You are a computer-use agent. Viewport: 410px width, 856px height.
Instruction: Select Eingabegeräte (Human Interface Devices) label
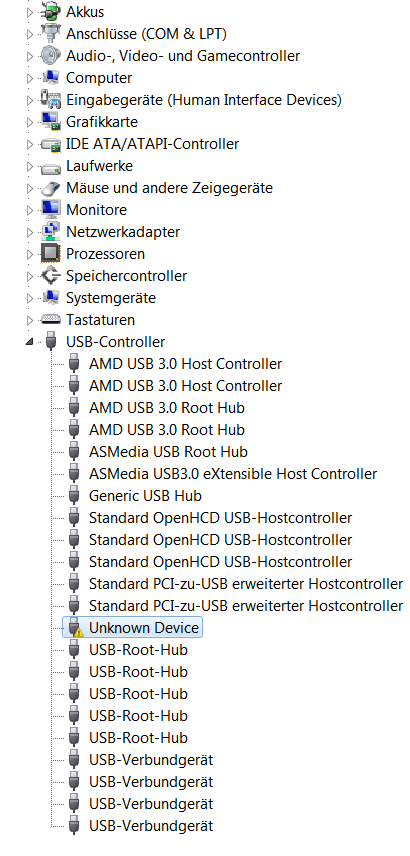tap(204, 100)
